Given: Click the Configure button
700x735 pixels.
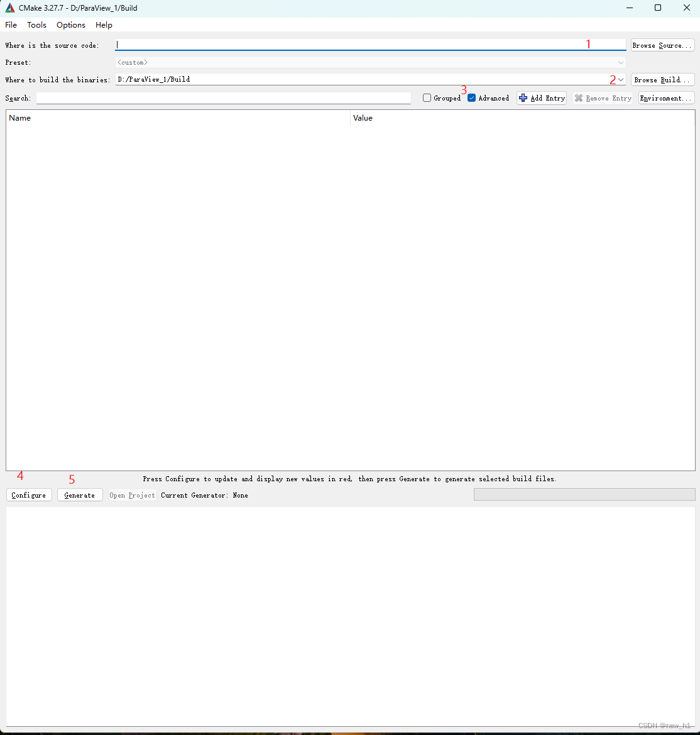Looking at the screenshot, I should click(x=29, y=495).
